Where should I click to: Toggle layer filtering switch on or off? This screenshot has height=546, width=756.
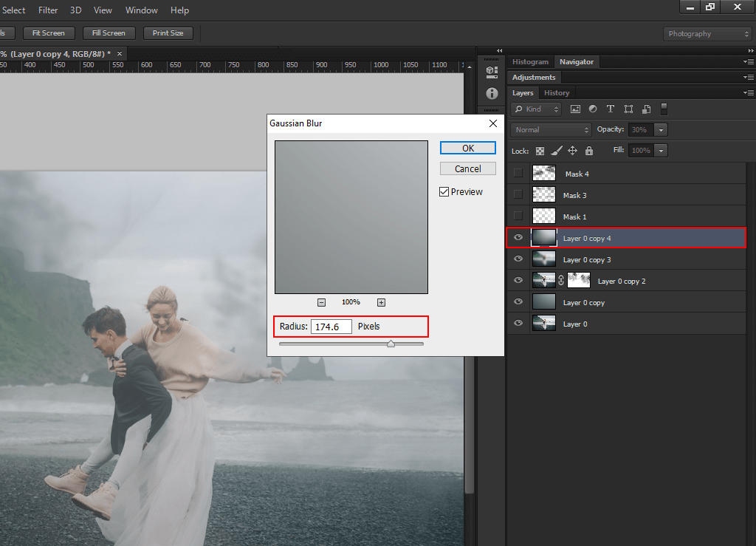click(x=664, y=109)
